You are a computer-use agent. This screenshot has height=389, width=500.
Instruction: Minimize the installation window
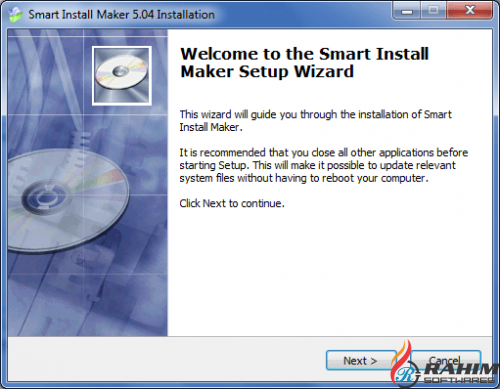pos(407,11)
